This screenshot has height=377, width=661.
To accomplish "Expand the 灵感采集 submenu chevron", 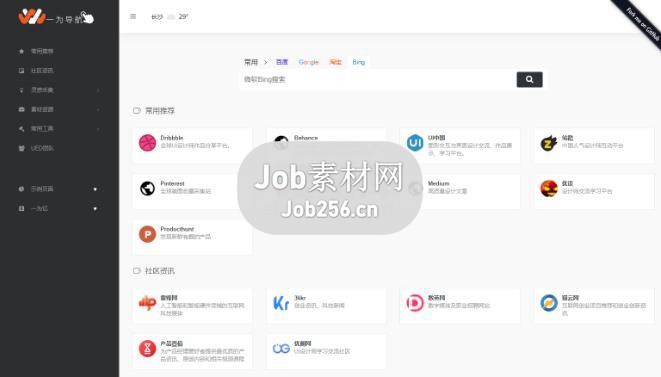I will click(99, 90).
